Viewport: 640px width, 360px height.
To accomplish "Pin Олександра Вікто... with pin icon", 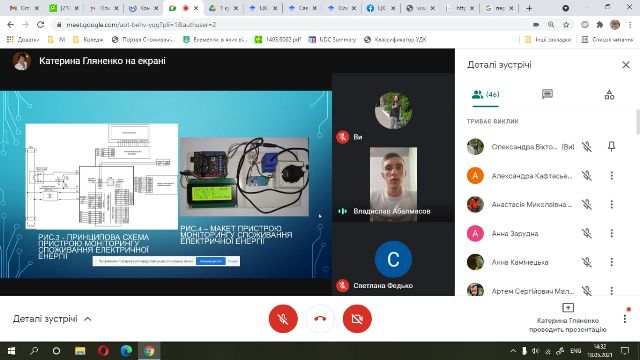I will point(611,147).
